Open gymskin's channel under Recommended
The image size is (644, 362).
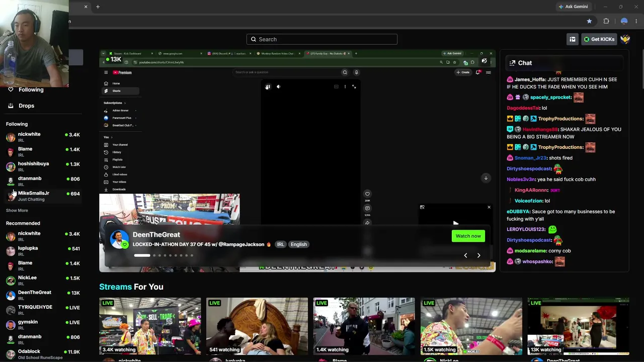(43, 324)
